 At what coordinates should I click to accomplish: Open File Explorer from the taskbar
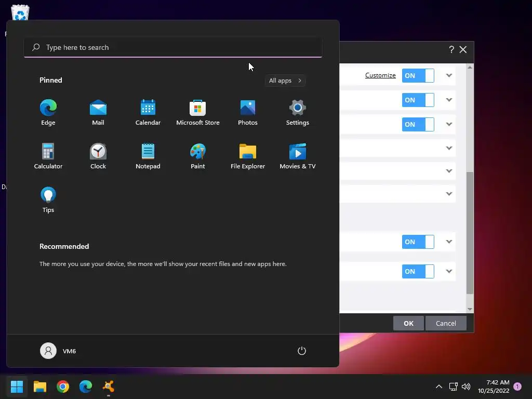pyautogui.click(x=39, y=387)
